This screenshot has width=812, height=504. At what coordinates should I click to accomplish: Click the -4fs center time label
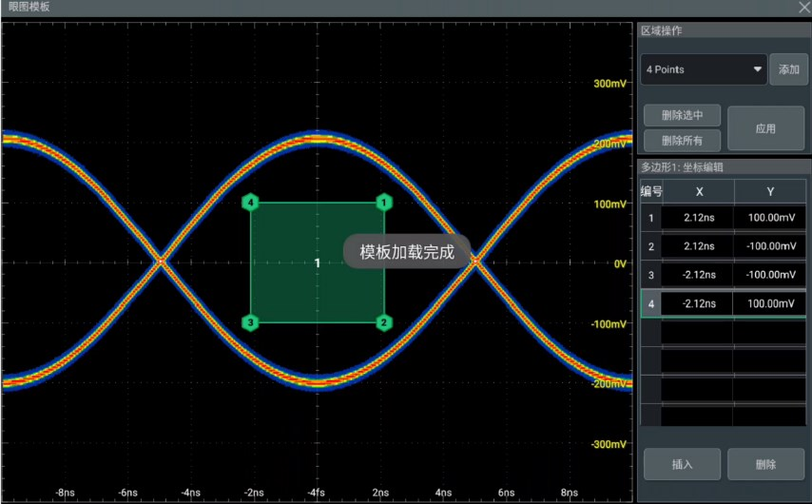[x=316, y=493]
